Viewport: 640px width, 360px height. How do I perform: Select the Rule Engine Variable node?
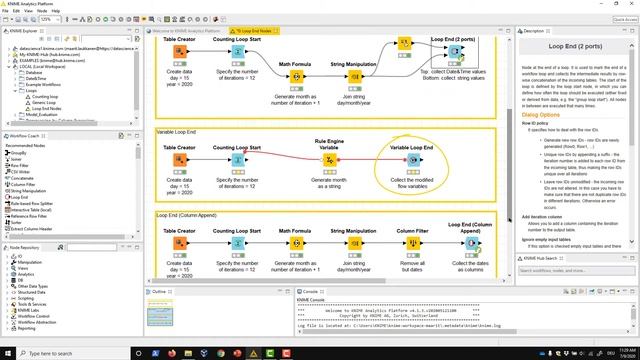tap(329, 160)
